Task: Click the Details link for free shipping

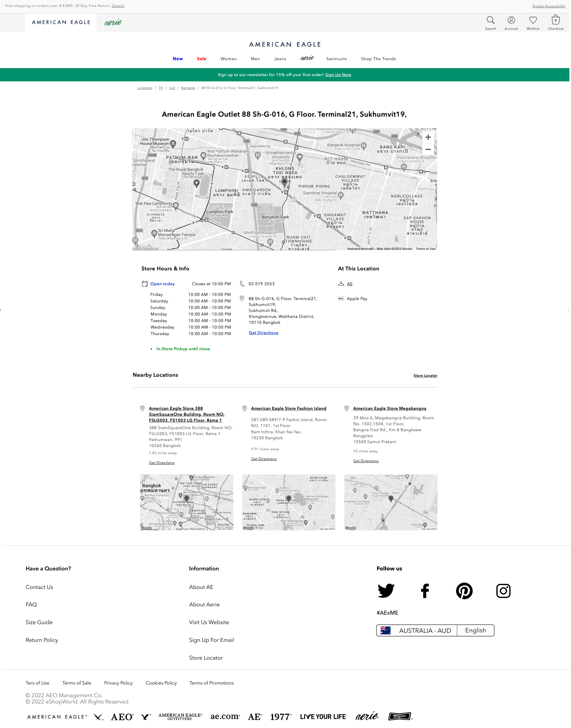Action: [x=118, y=6]
